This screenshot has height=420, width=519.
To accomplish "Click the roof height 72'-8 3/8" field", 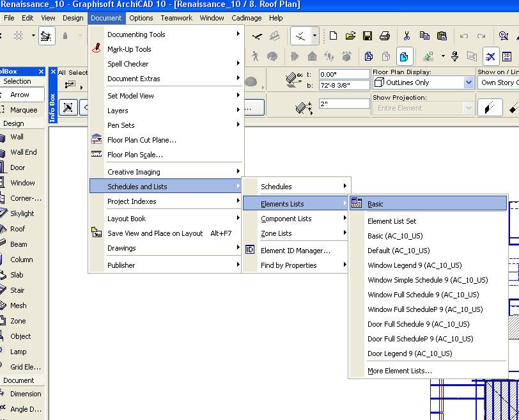I will coord(344,85).
